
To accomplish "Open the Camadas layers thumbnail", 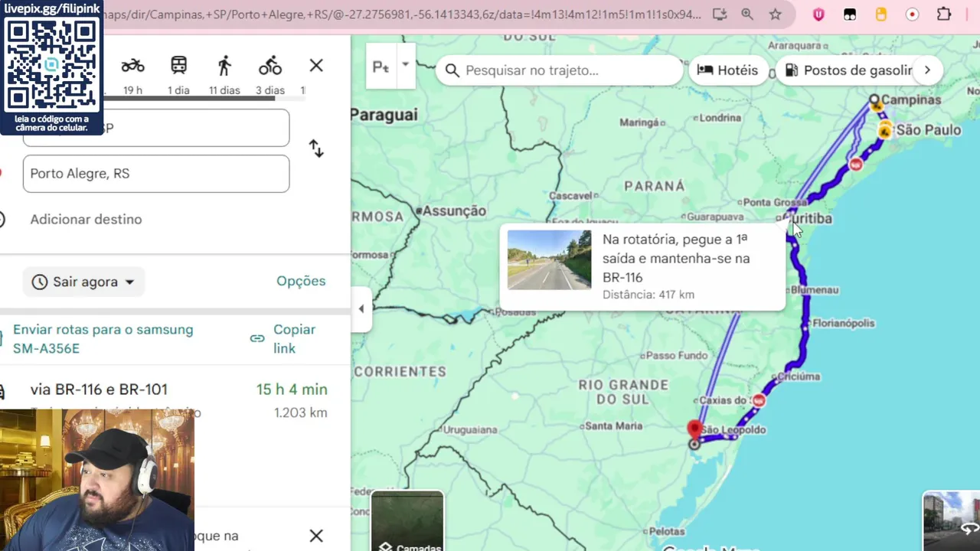I will click(407, 522).
